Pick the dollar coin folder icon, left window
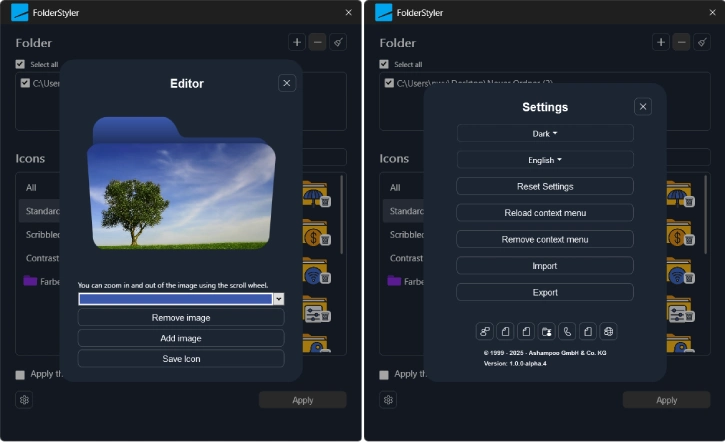 (x=314, y=232)
